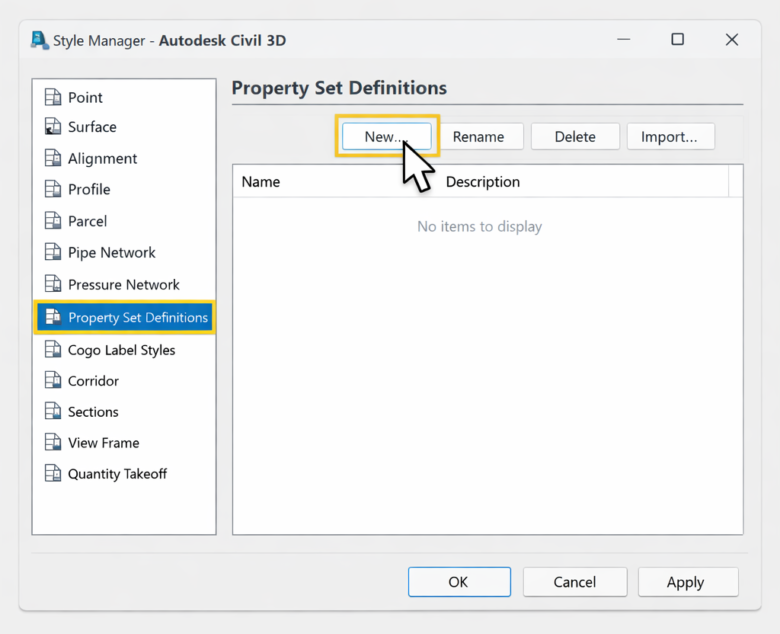This screenshot has height=634, width=780.
Task: Click the Property Set Definitions icon
Action: [53, 317]
